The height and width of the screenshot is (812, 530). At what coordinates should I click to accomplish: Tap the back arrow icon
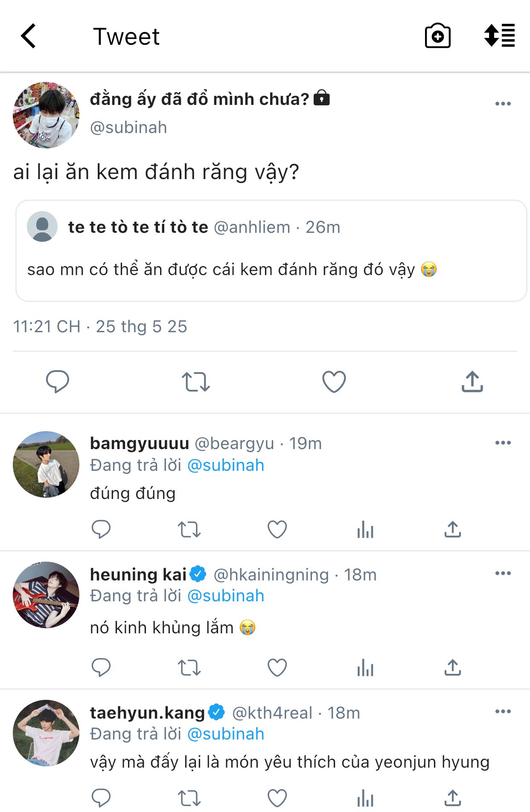point(29,36)
